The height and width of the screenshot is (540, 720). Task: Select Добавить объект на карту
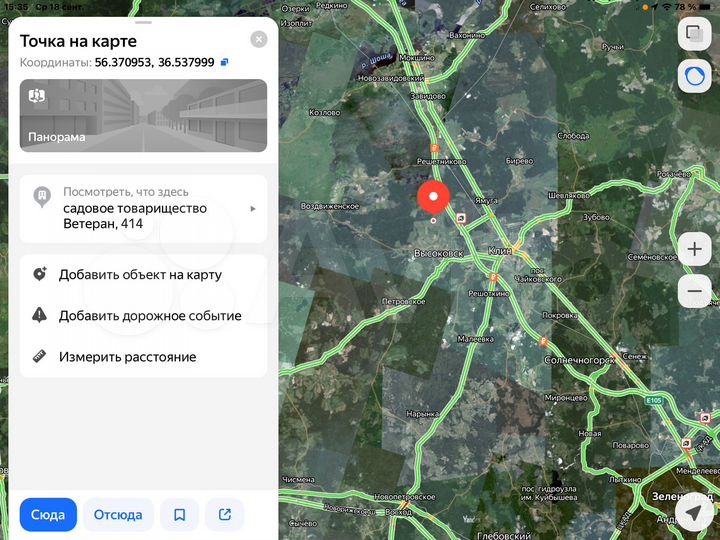coord(143,275)
